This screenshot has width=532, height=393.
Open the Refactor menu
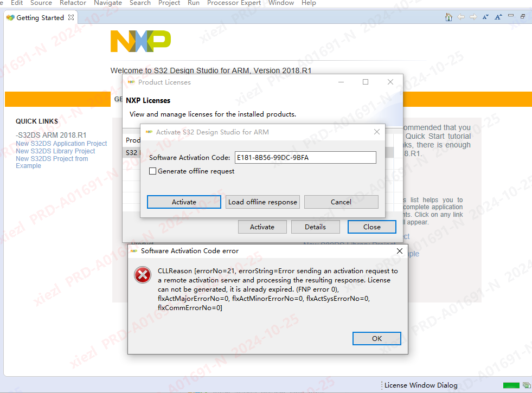[73, 3]
